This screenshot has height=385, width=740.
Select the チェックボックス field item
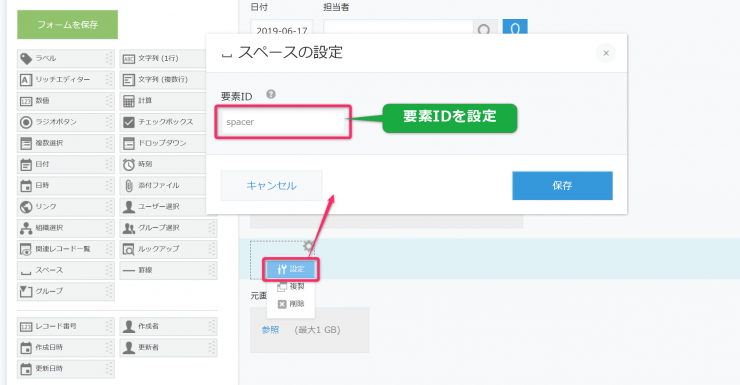point(163,122)
